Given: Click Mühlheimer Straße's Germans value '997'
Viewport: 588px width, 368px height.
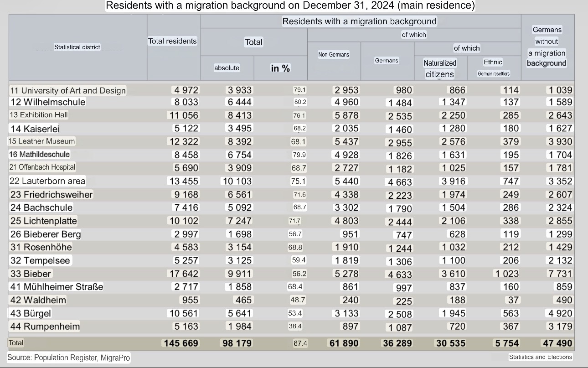Looking at the screenshot, I should click(x=404, y=288).
